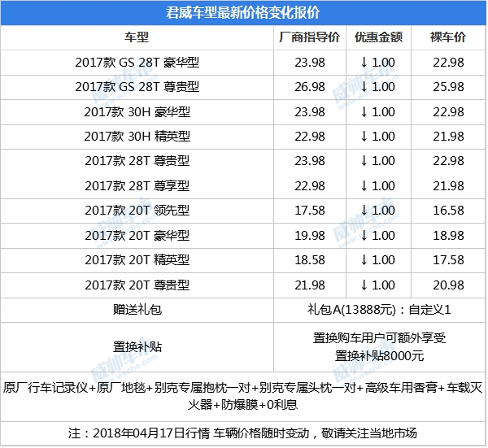The width and height of the screenshot is (488, 448).
Task: Click the line 置换购车用户可额外享受
Action: [379, 338]
